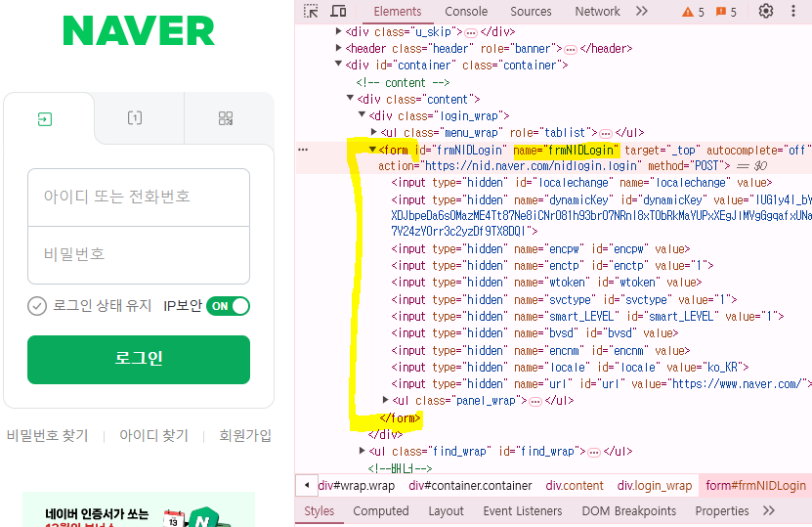The image size is (812, 527).
Task: Select the closing </form> tag line
Action: point(400,418)
